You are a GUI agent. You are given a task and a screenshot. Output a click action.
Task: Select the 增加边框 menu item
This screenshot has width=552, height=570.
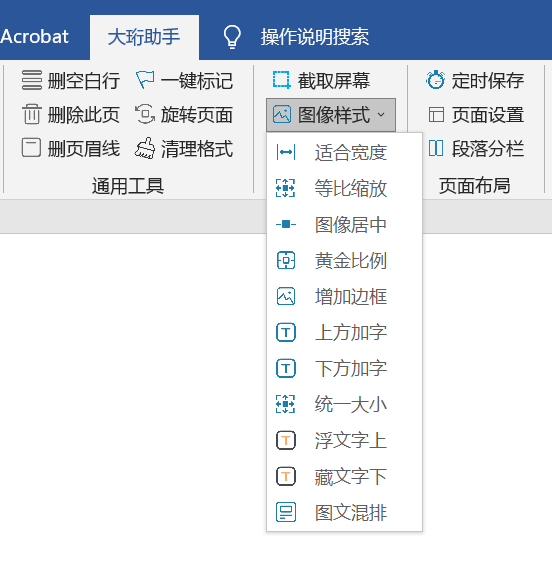click(x=344, y=296)
